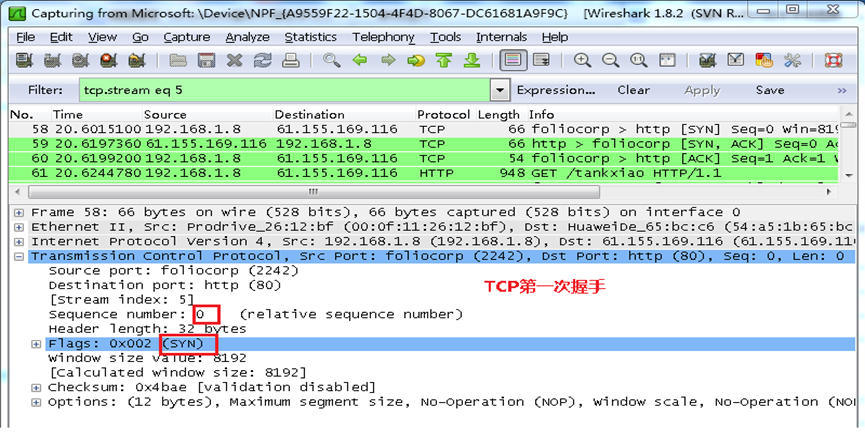Image resolution: width=865 pixels, height=434 pixels.
Task: Close the capture file X icon
Action: click(234, 60)
